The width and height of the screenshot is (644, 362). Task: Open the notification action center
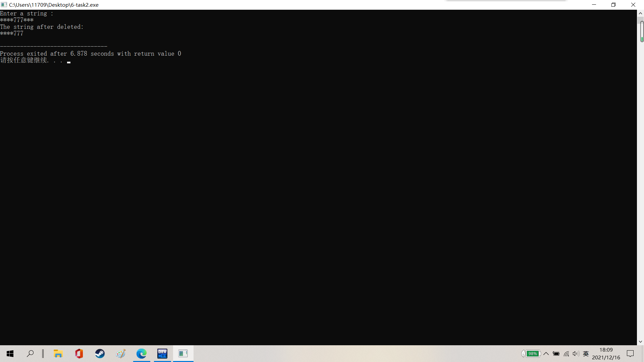(630, 354)
